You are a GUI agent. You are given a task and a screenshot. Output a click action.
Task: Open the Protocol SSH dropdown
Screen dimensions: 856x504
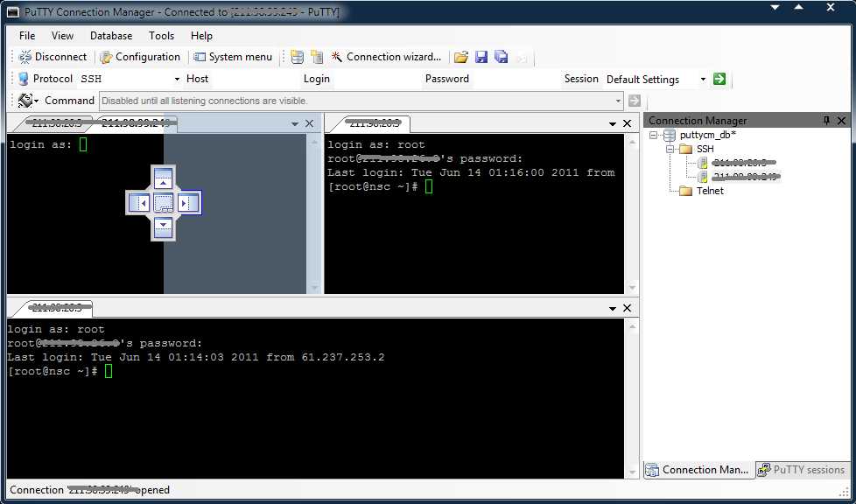coord(177,79)
